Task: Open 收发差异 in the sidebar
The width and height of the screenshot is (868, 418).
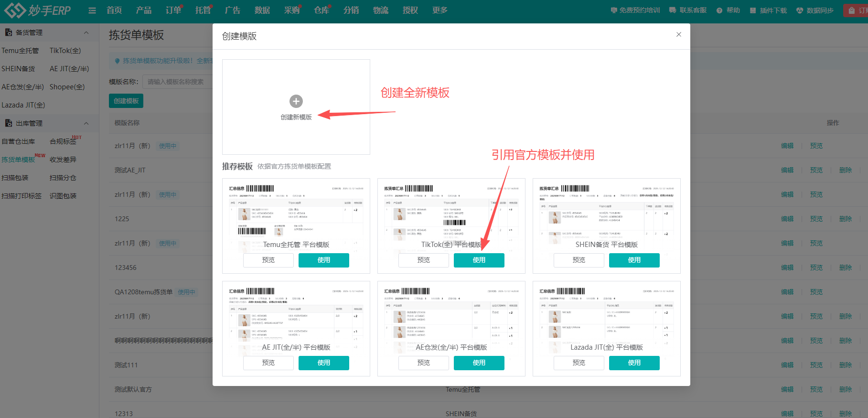Action: pos(63,160)
